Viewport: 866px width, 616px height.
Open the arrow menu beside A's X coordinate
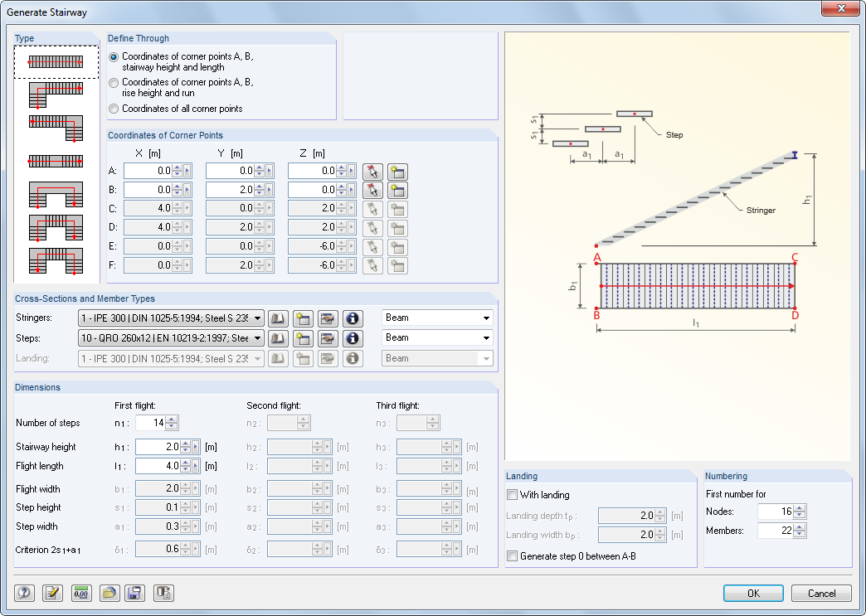tap(187, 171)
